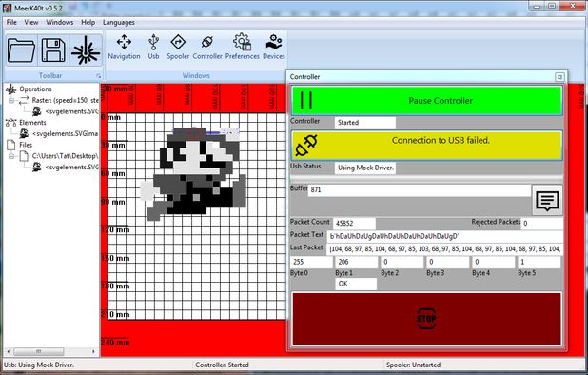Open the File menu
Screen dimensions: 588x375
[x=11, y=23]
